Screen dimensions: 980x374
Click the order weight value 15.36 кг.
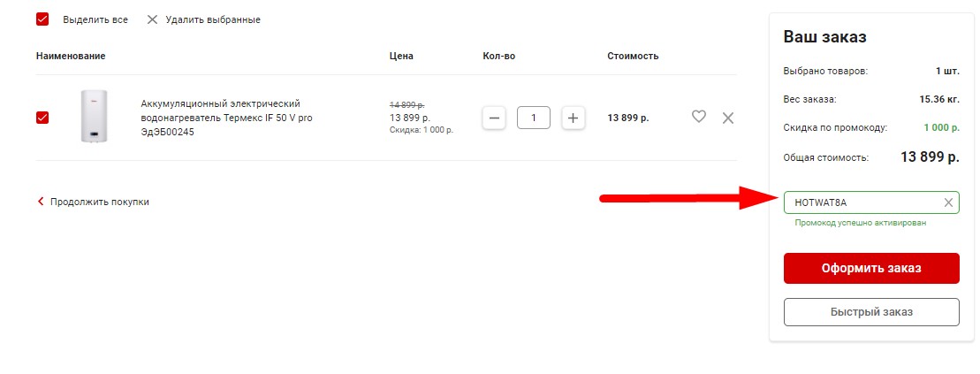[939, 99]
